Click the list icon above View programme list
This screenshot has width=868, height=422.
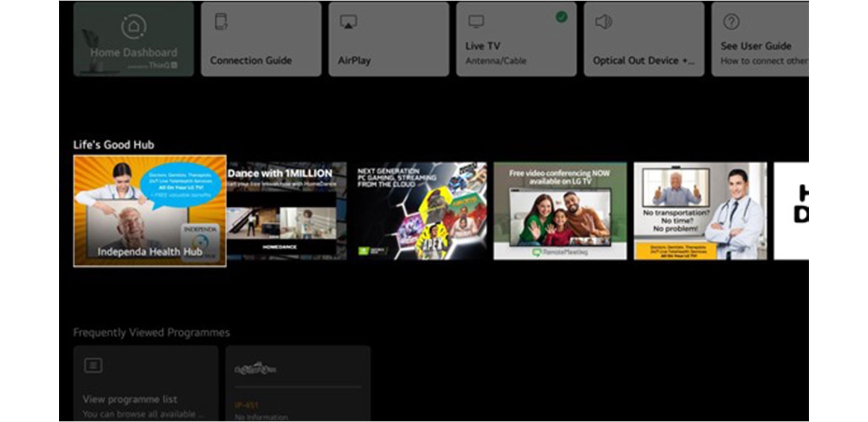(x=93, y=365)
